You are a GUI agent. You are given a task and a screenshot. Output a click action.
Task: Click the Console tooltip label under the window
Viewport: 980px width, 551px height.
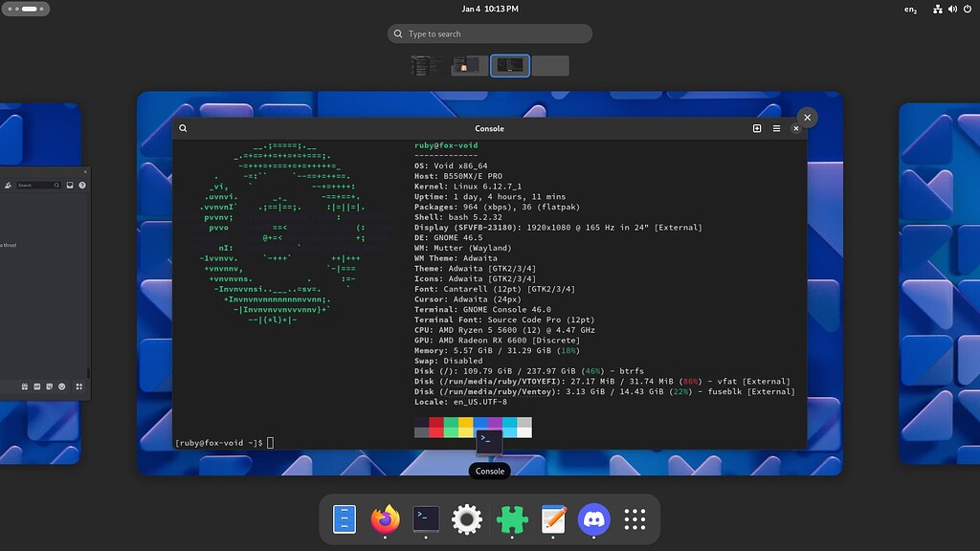pos(490,471)
